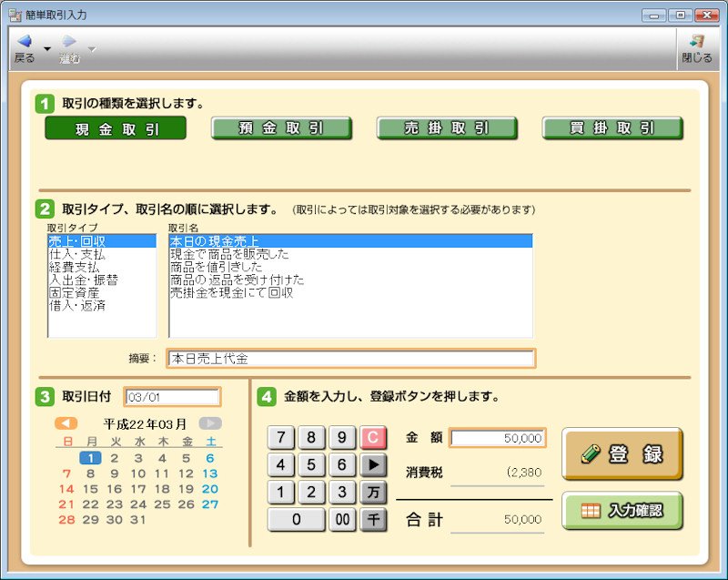
Task: Select 仕入・支払 in 取引タイプ list
Action: [102, 254]
